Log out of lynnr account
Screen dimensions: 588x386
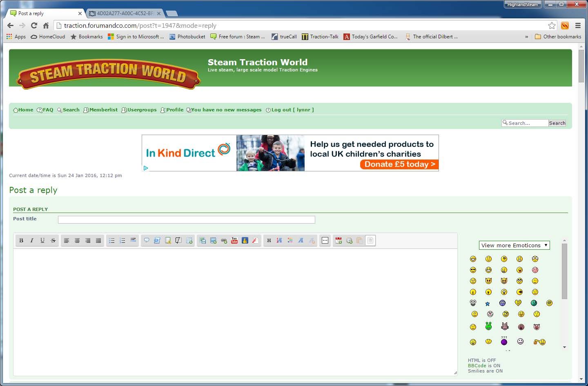(x=290, y=110)
